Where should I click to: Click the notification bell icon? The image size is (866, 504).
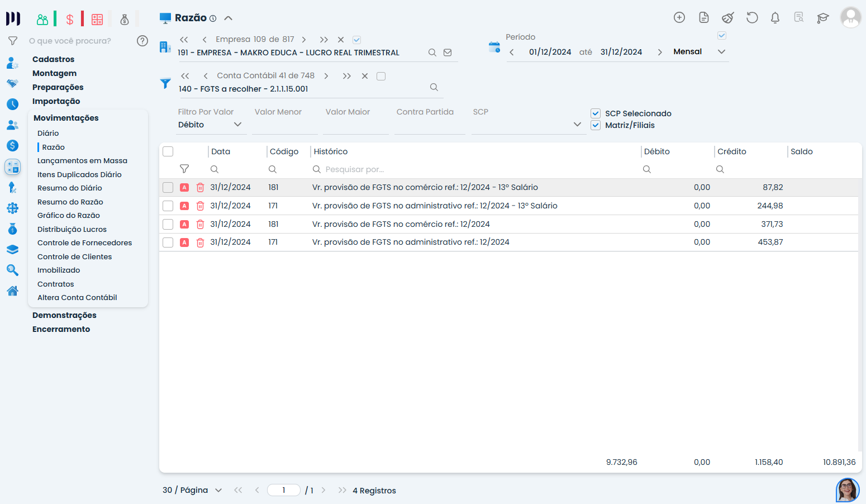pyautogui.click(x=775, y=18)
